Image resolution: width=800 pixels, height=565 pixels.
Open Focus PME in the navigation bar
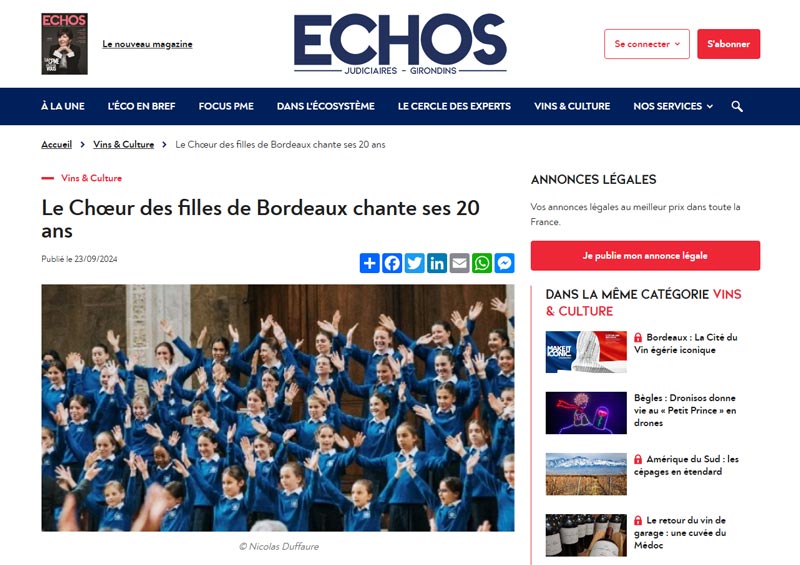click(x=226, y=106)
